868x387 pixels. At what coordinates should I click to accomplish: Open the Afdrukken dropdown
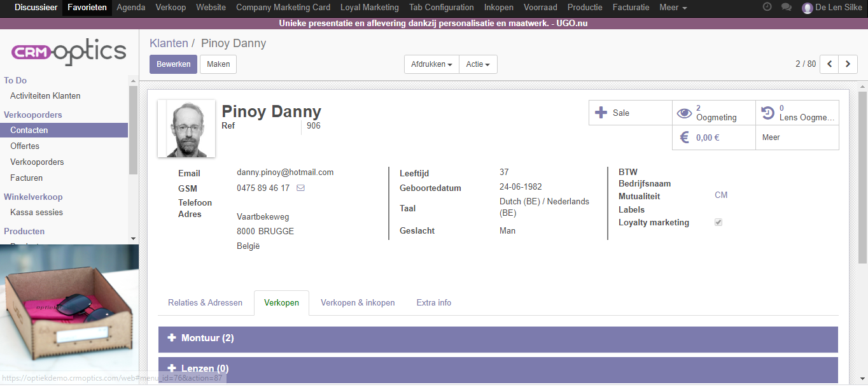431,64
